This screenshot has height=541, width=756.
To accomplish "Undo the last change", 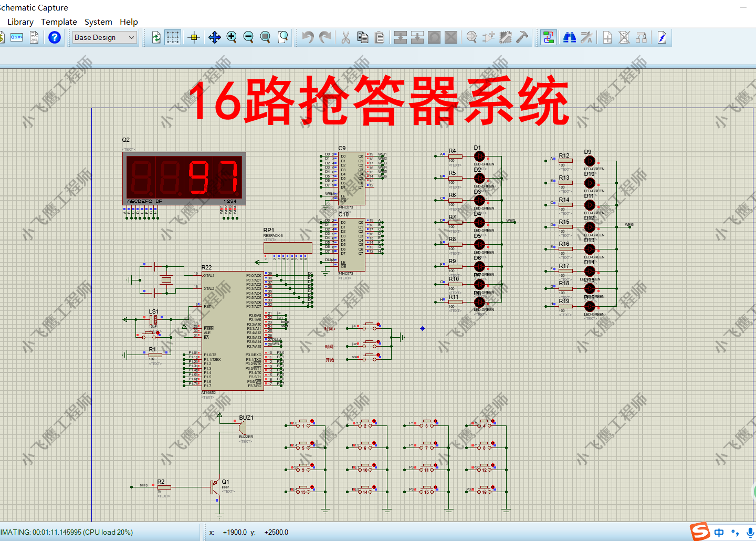I will point(308,37).
